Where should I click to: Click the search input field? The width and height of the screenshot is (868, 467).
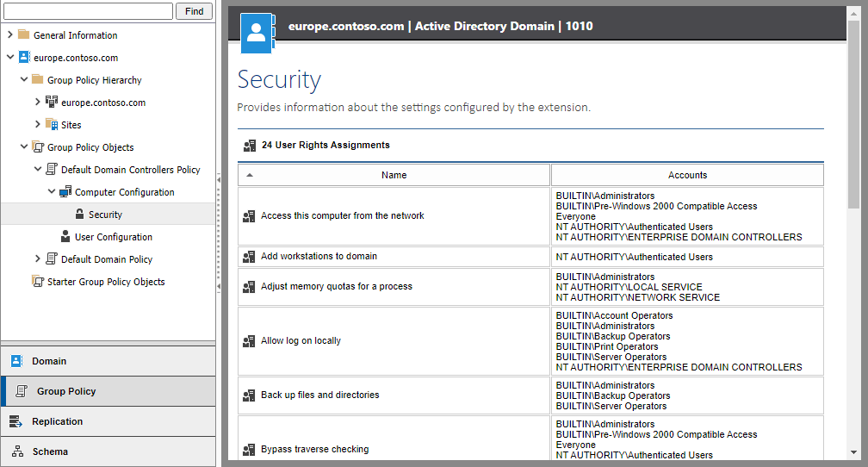coord(87,11)
